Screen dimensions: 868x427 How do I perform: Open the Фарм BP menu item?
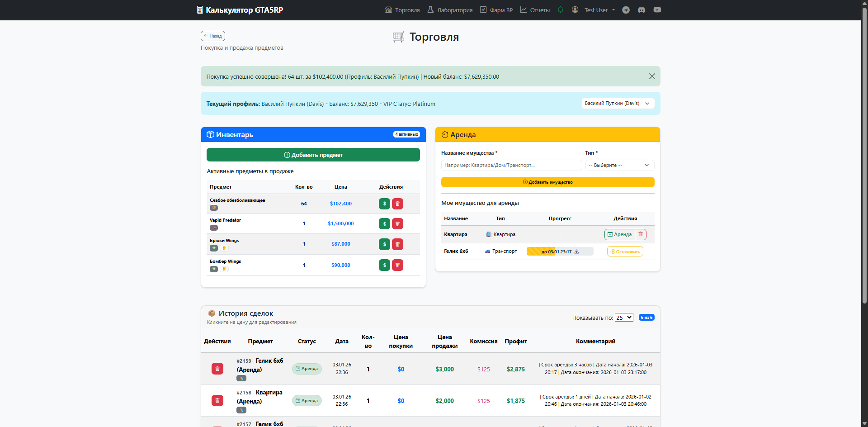496,10
